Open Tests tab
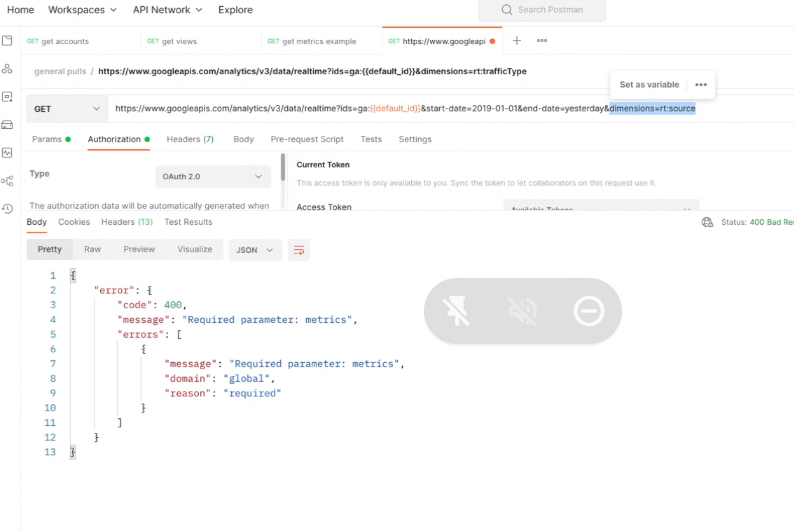 [371, 139]
